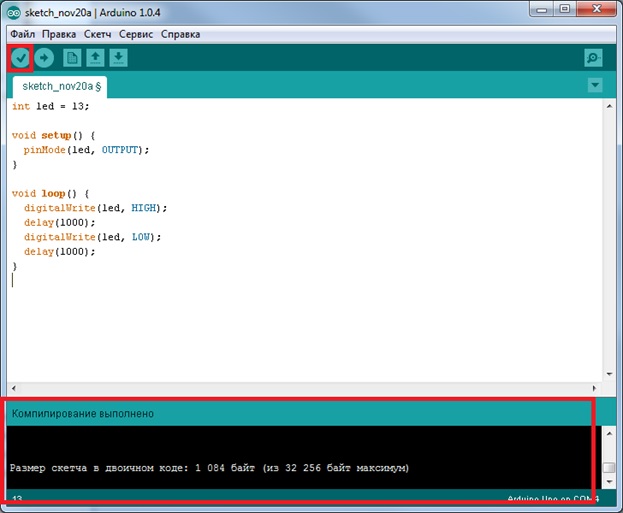The image size is (623, 513).
Task: Click the 'Размер скетча' console output line
Action: (209, 468)
